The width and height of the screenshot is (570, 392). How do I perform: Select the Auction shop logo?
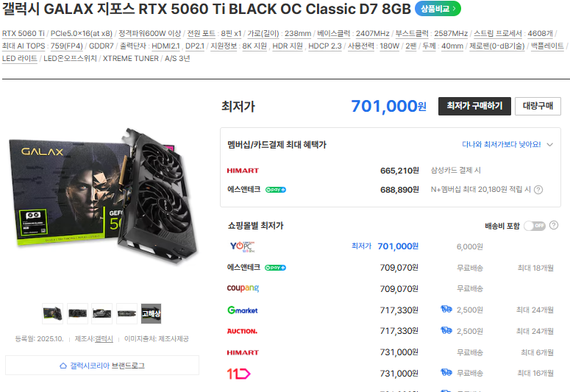click(242, 331)
